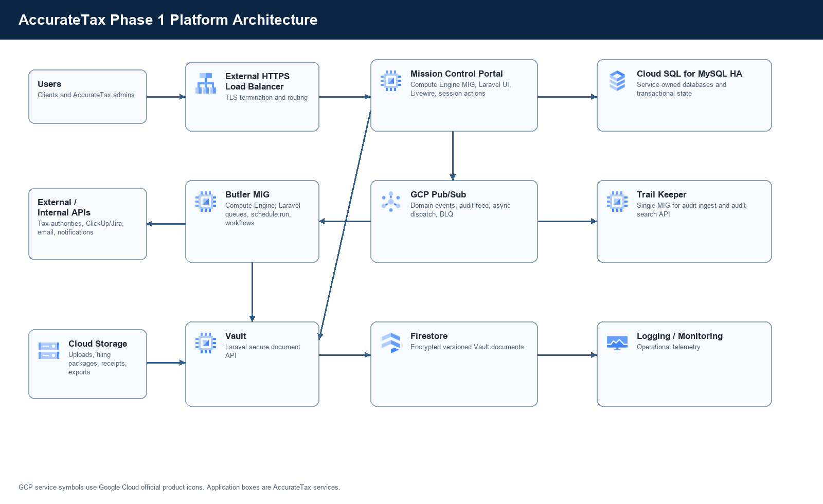
Task: Click 'Domain events, audit feed' description
Action: coord(460,210)
